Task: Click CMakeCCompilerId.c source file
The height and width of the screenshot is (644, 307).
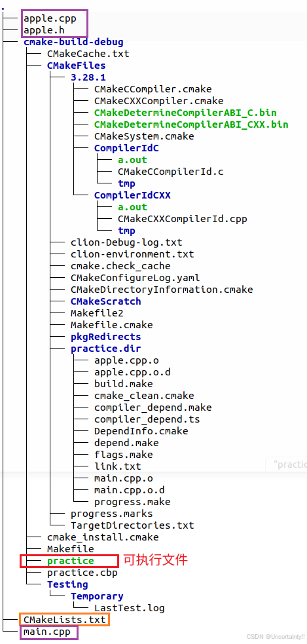Action: point(170,171)
